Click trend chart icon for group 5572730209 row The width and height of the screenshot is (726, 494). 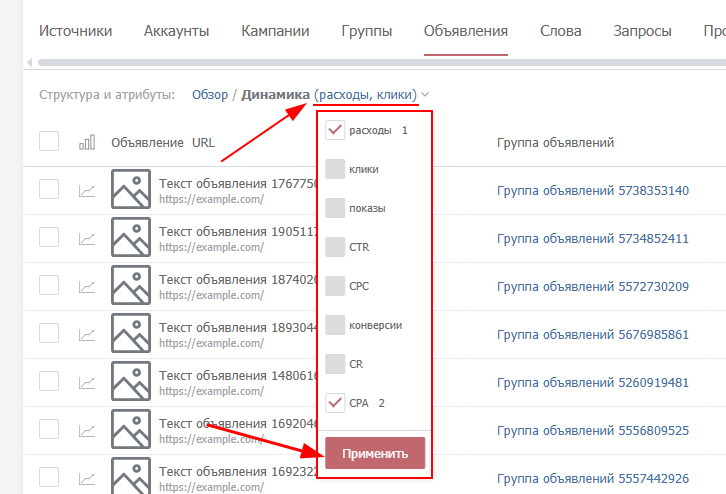87,286
